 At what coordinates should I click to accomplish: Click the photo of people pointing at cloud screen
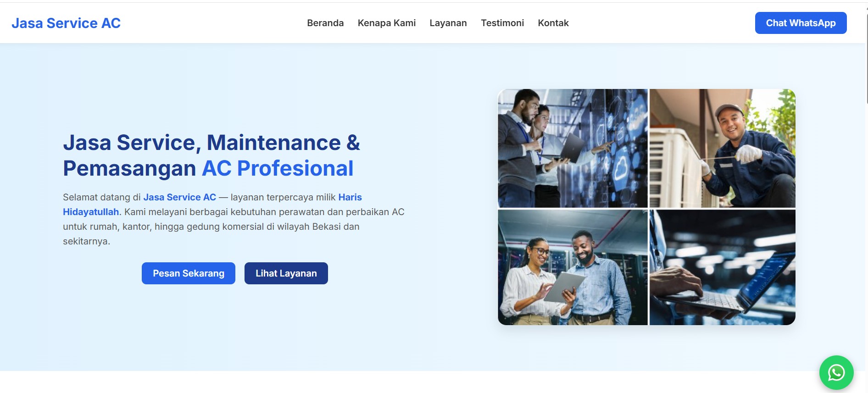tap(573, 148)
